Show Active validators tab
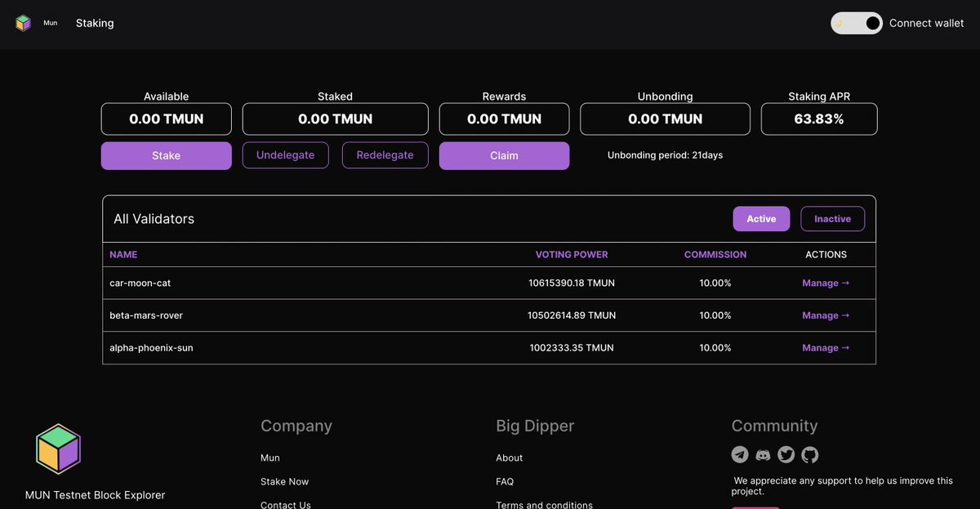The image size is (980, 509). point(761,219)
